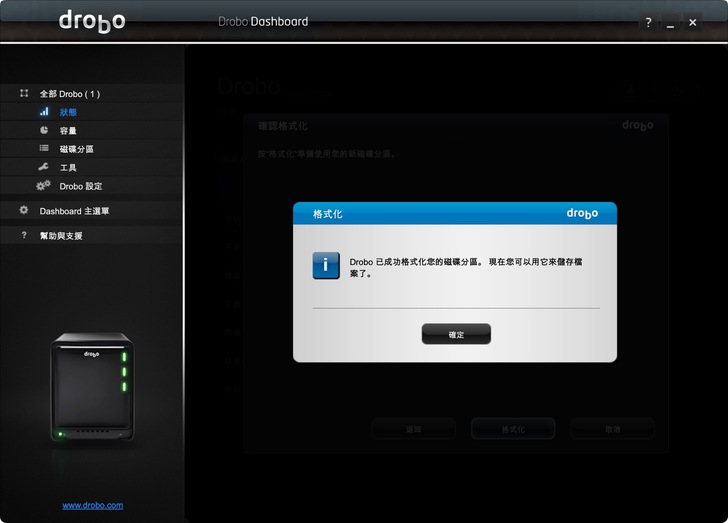Select 狀態 in the sidebar
728x523 pixels.
pos(68,112)
